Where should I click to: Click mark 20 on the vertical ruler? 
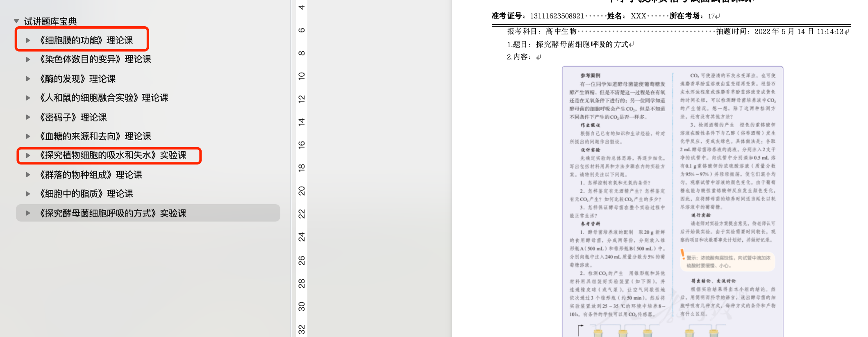[x=302, y=191]
